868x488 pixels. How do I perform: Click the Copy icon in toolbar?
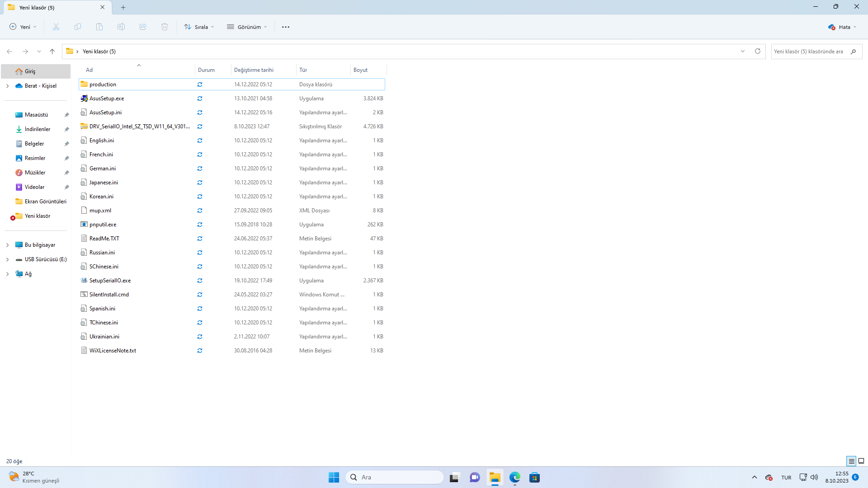tap(78, 27)
